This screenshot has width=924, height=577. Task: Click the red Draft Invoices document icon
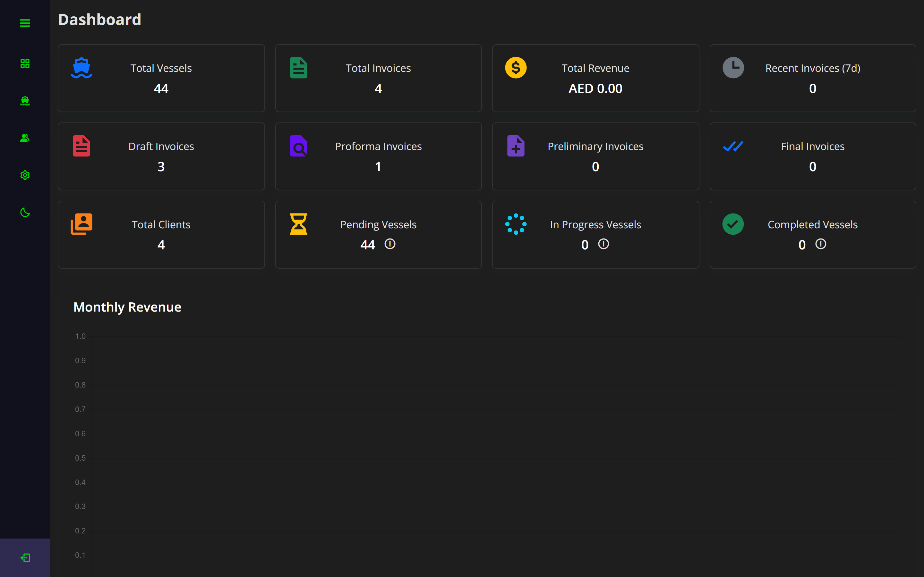tap(81, 146)
